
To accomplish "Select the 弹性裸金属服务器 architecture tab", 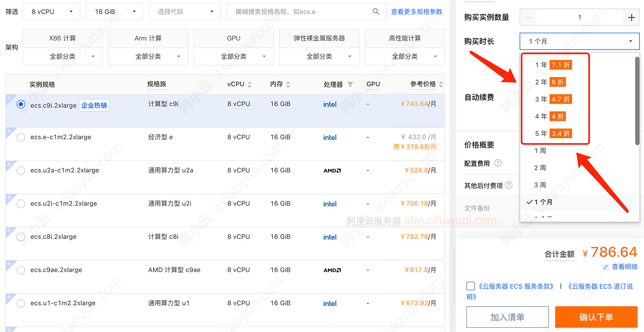I will pyautogui.click(x=319, y=38).
